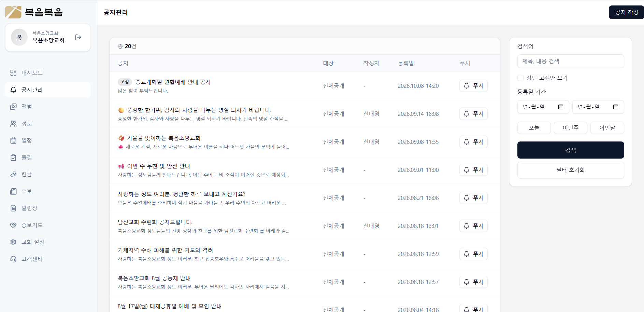Open 알림장 menu item
Image resolution: width=644 pixels, height=312 pixels.
48,208
